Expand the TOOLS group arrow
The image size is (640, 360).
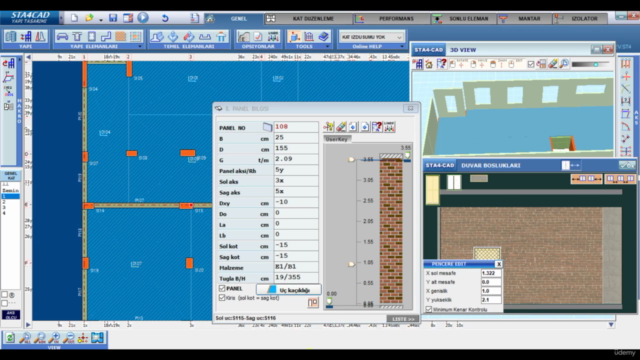point(327,47)
